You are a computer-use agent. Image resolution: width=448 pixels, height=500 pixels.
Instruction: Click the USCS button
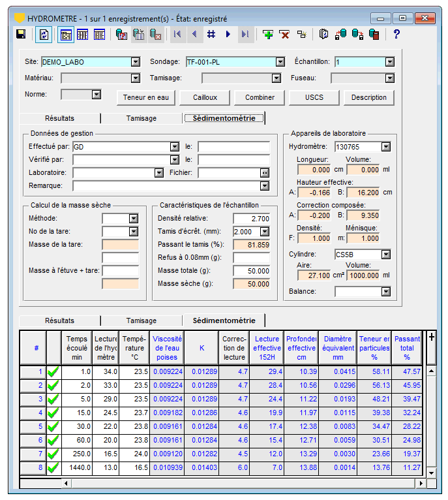pyautogui.click(x=315, y=97)
